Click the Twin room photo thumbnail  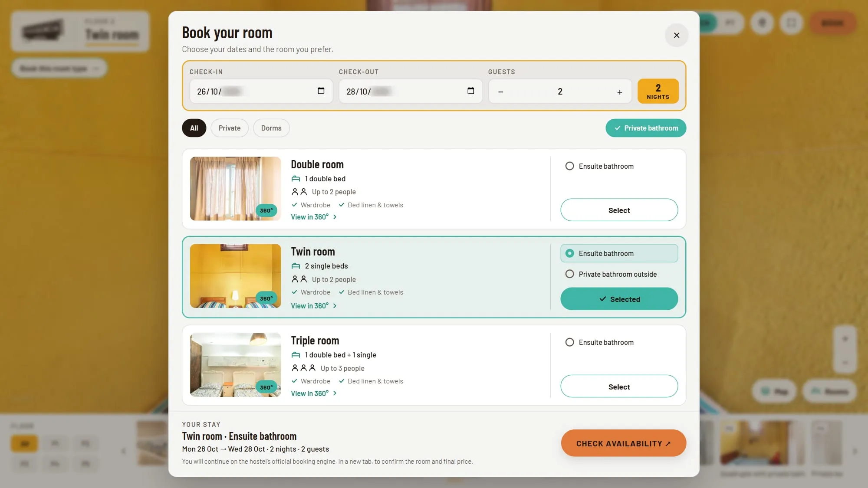tap(235, 276)
